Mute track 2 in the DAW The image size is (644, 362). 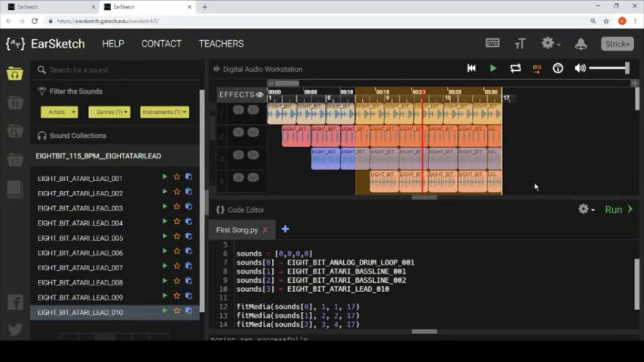(x=253, y=132)
